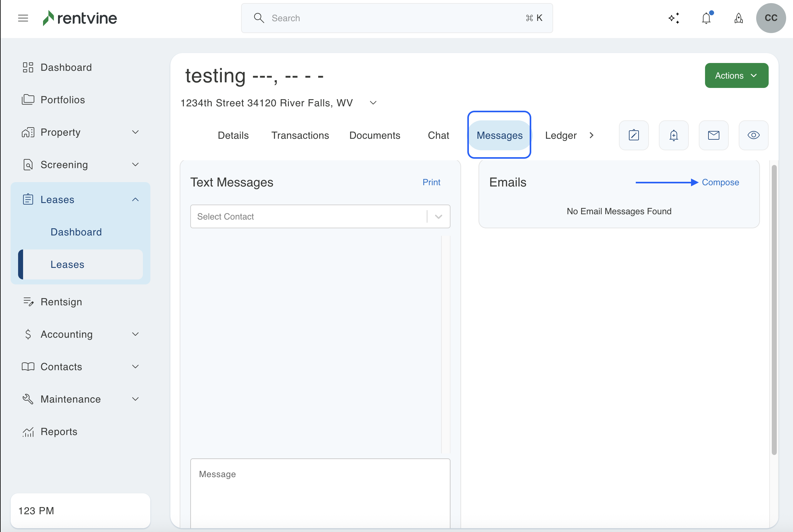This screenshot has height=532, width=793.
Task: Open the AI sparkle assistant icon
Action: 674,18
